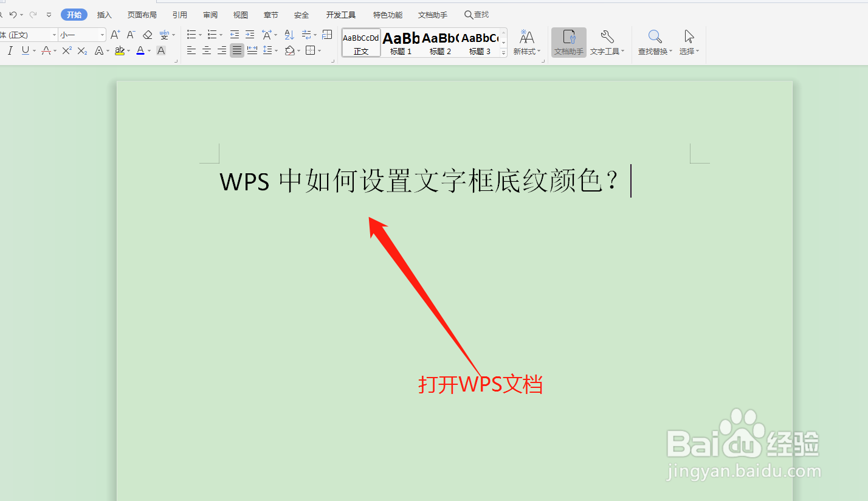Click the sort A-Z icon
The width and height of the screenshot is (868, 501).
point(289,35)
